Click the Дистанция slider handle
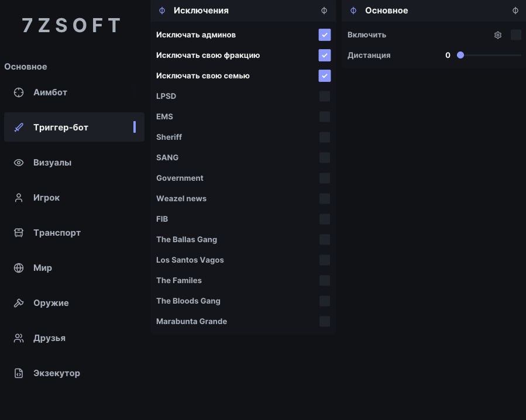 [460, 56]
